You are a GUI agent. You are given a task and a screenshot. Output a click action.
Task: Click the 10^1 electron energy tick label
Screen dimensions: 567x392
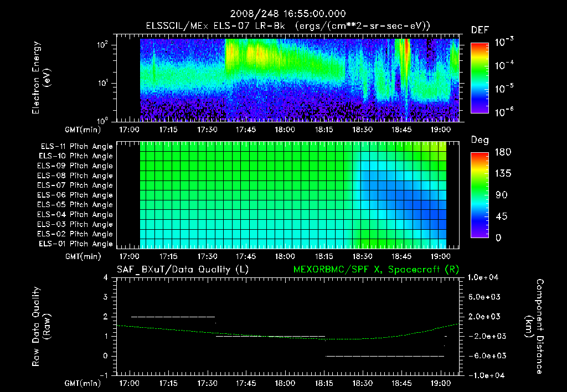coord(102,83)
